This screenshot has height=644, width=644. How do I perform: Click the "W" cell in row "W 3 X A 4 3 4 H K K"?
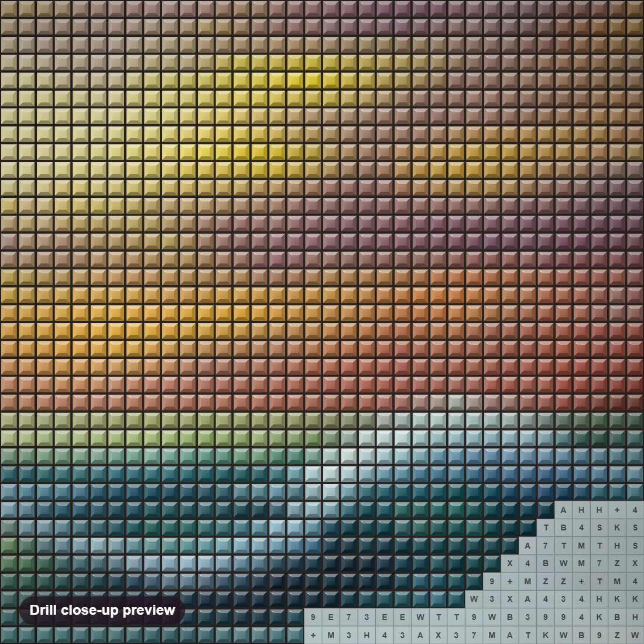click(x=474, y=600)
